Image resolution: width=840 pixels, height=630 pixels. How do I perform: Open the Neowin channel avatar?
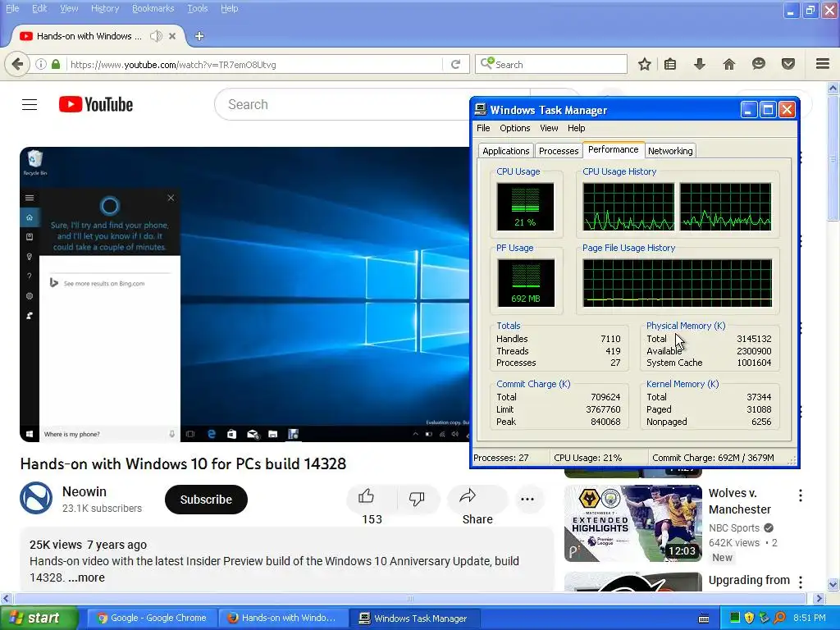[x=36, y=498]
